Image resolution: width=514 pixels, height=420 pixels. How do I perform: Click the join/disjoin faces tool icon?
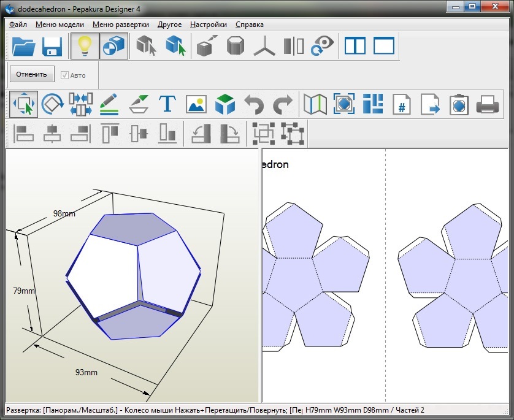coord(81,104)
